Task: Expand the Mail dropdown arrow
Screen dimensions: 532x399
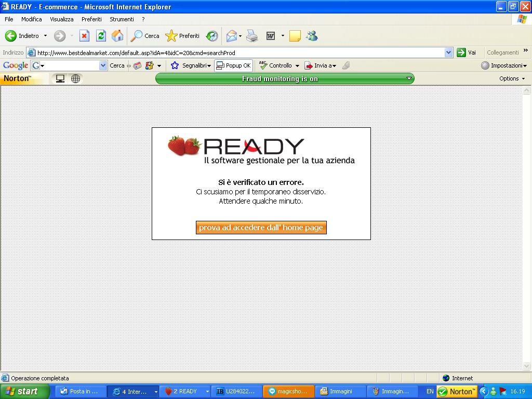Action: tap(240, 36)
